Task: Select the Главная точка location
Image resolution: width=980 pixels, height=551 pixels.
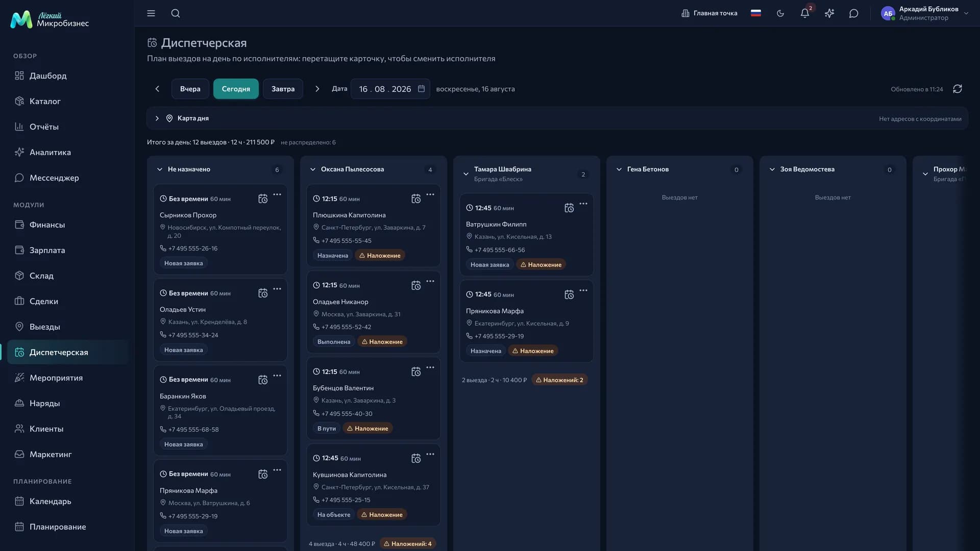Action: 709,13
